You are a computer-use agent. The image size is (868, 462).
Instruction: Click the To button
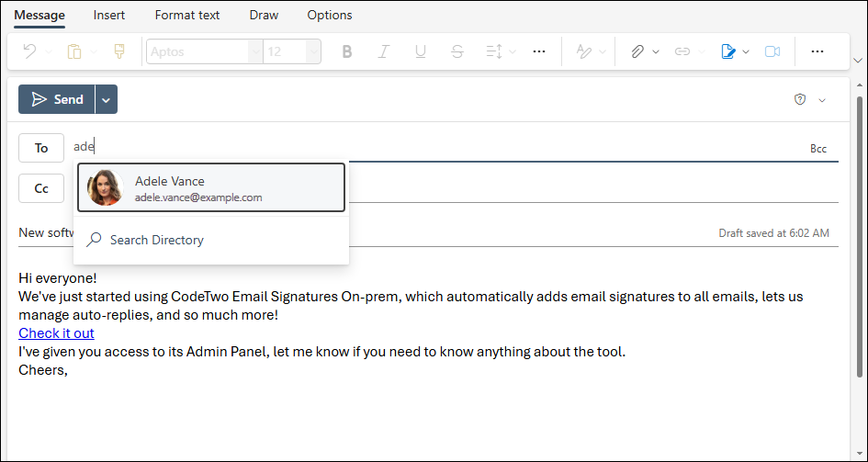click(41, 148)
